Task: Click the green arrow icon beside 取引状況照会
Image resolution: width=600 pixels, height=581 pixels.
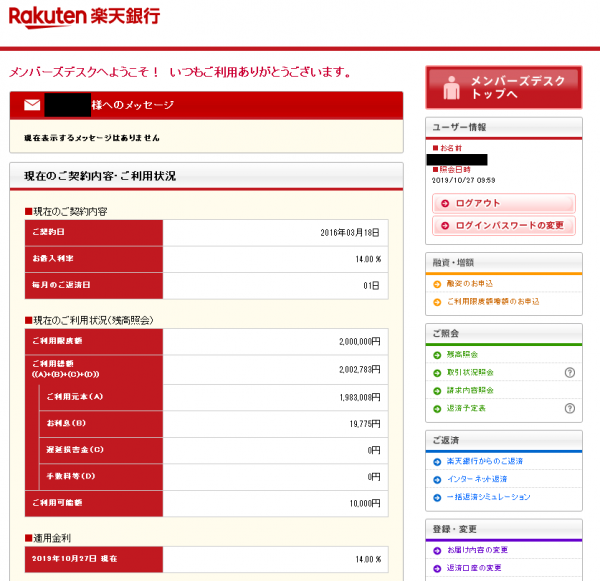Action: pyautogui.click(x=437, y=373)
